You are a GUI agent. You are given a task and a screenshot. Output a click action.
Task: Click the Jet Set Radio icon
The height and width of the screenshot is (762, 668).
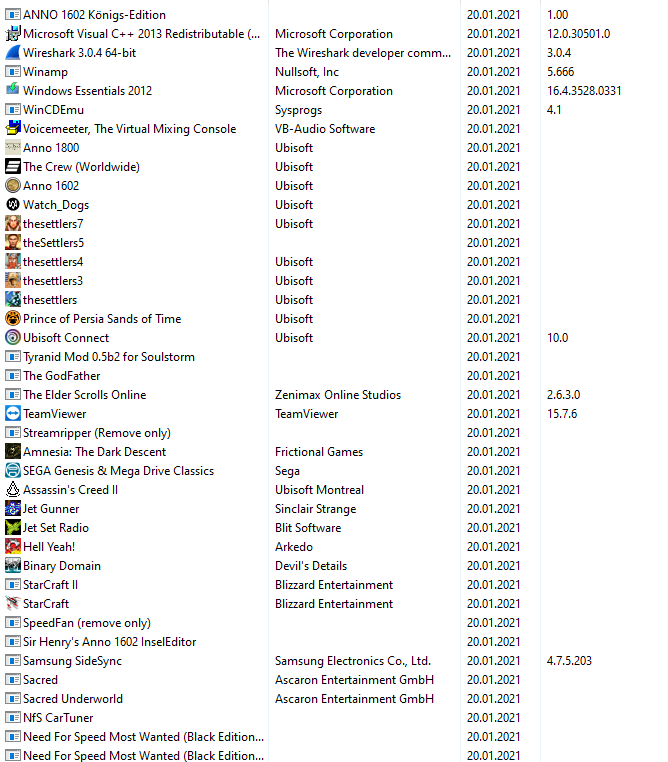(x=13, y=527)
